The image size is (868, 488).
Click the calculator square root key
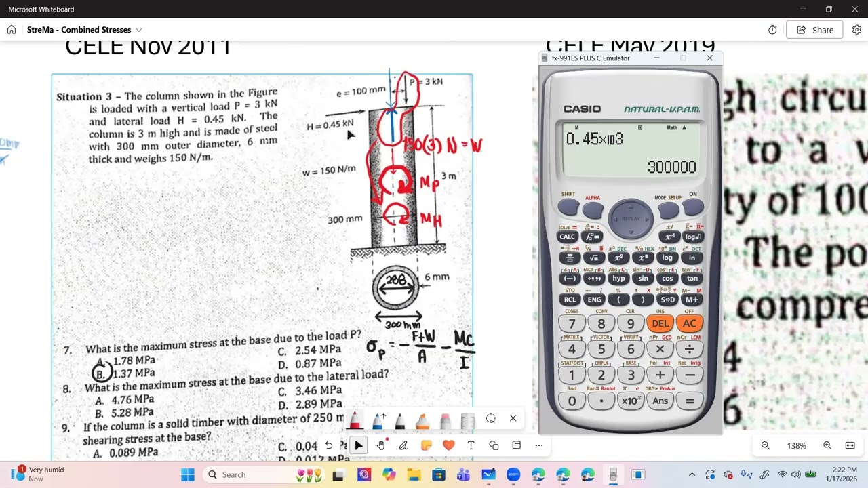click(594, 258)
